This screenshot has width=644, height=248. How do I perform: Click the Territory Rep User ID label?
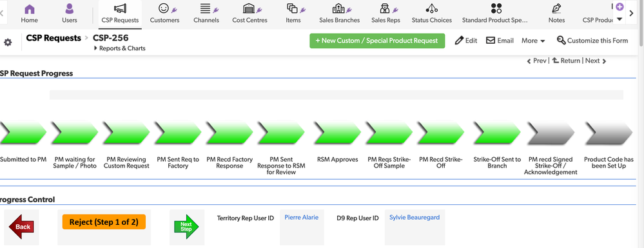(245, 218)
